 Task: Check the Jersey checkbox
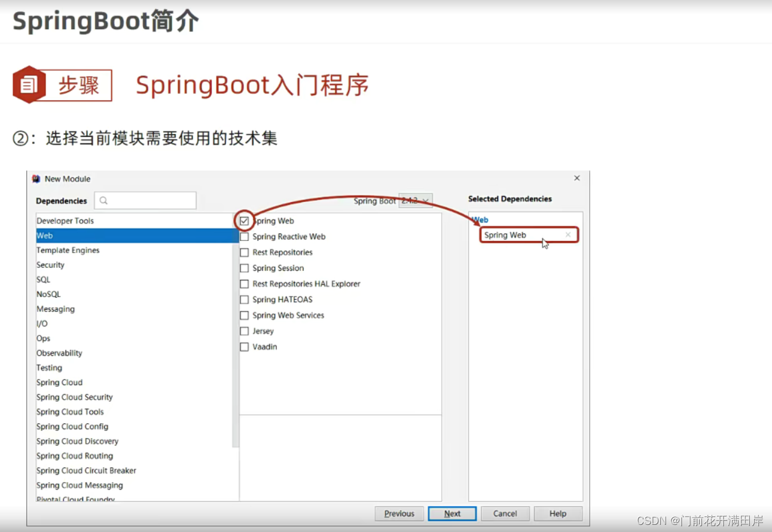pyautogui.click(x=244, y=331)
